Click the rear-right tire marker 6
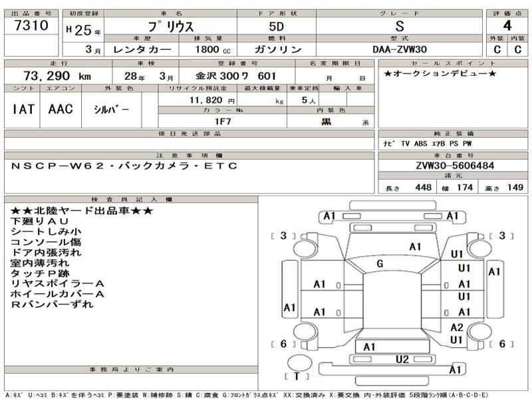 [x=502, y=344]
